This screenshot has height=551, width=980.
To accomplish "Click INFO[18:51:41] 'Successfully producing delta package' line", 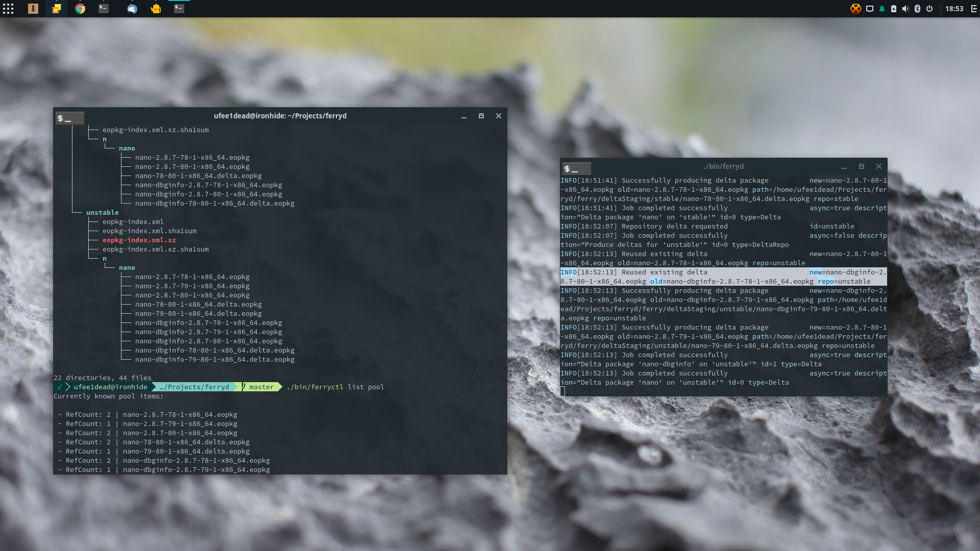I will click(723, 190).
